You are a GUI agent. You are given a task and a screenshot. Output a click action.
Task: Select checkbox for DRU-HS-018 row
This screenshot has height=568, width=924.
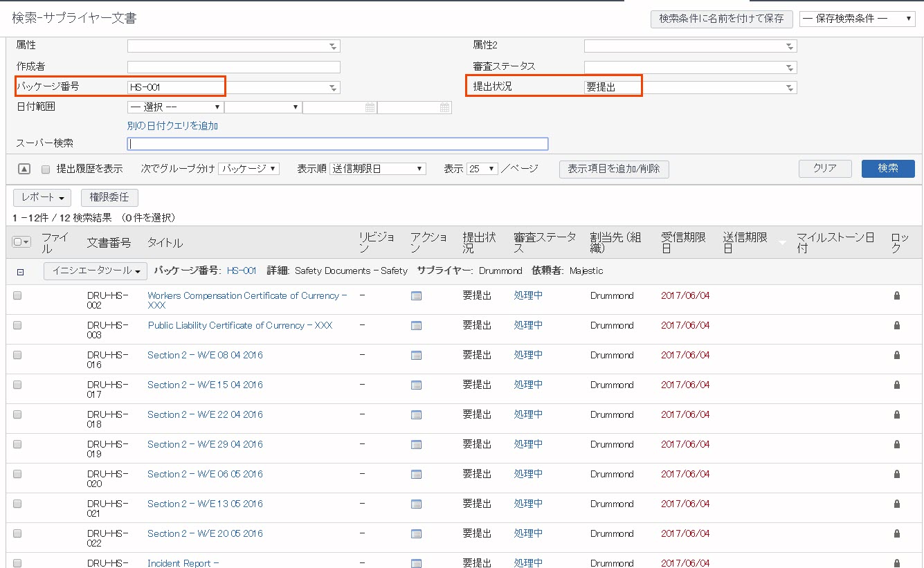[x=17, y=414]
